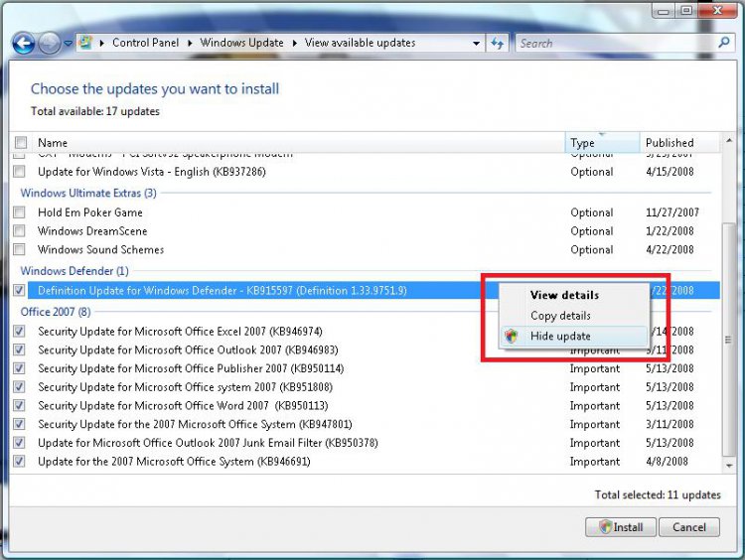This screenshot has width=745, height=560.
Task: Click the search magnifier icon
Action: click(x=723, y=43)
